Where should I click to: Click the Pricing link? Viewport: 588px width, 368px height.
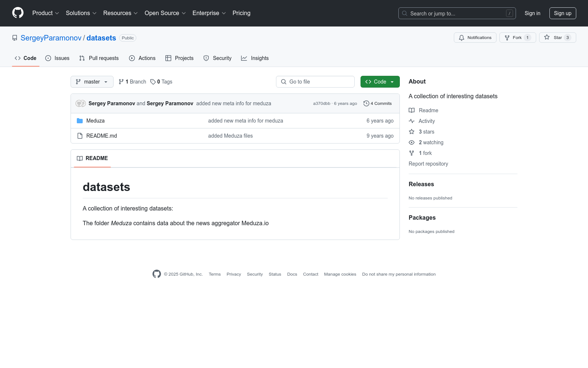[241, 13]
